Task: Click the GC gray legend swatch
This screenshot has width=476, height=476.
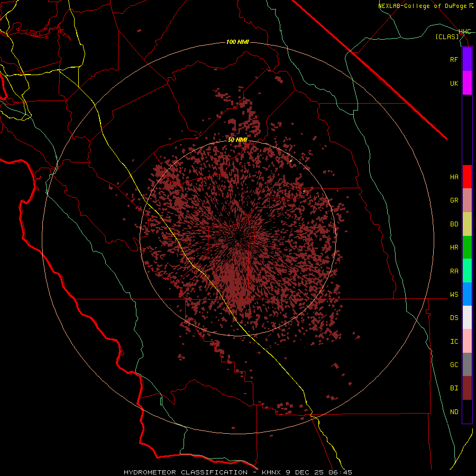Action: [x=467, y=364]
